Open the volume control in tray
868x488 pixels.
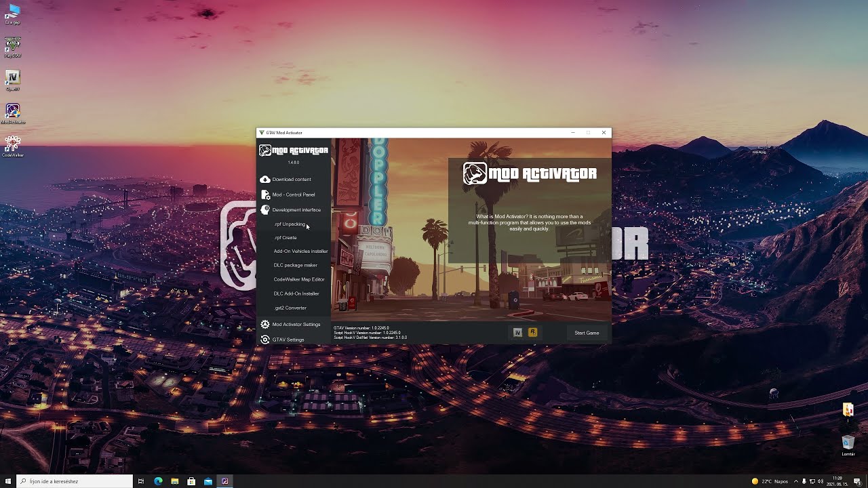click(x=821, y=481)
